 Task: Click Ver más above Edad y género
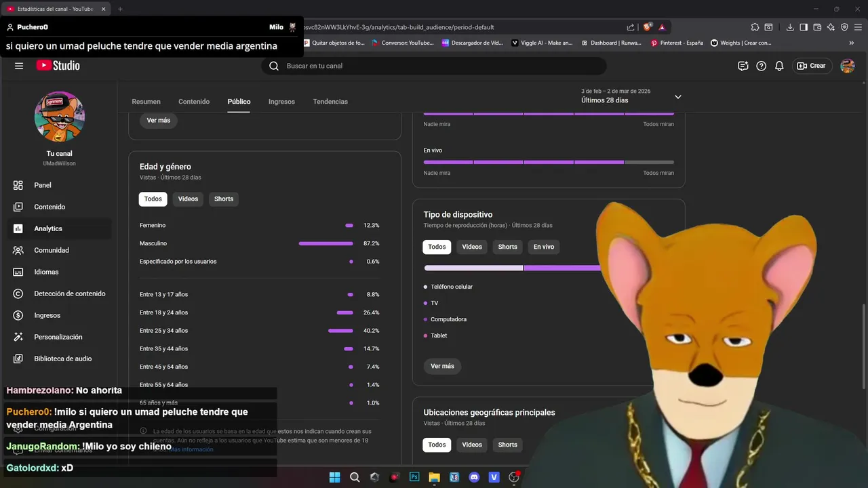pyautogui.click(x=159, y=120)
